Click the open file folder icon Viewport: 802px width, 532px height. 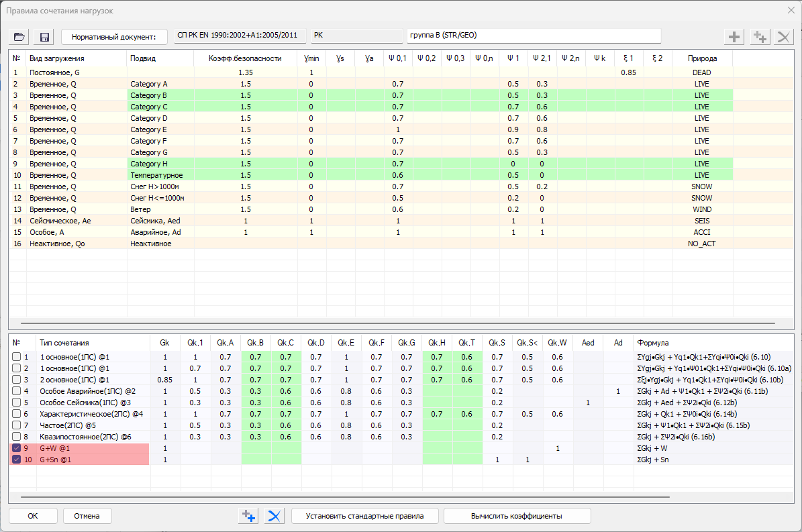[x=19, y=36]
